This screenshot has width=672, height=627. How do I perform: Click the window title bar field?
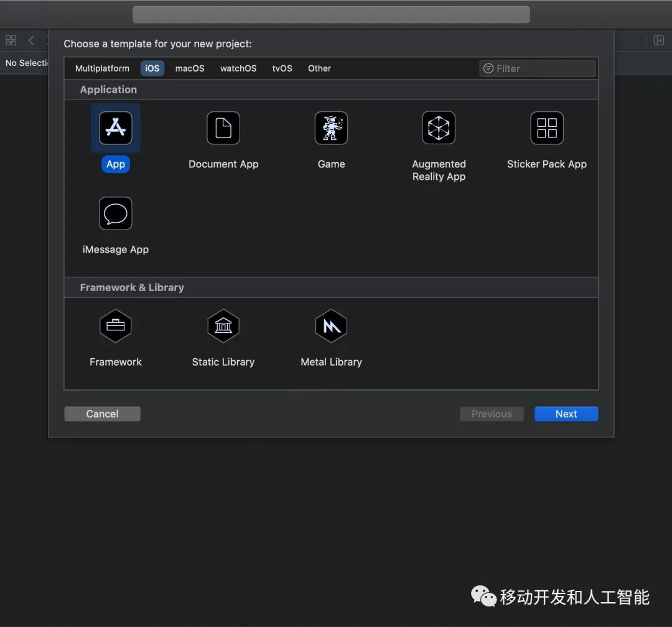(x=331, y=14)
